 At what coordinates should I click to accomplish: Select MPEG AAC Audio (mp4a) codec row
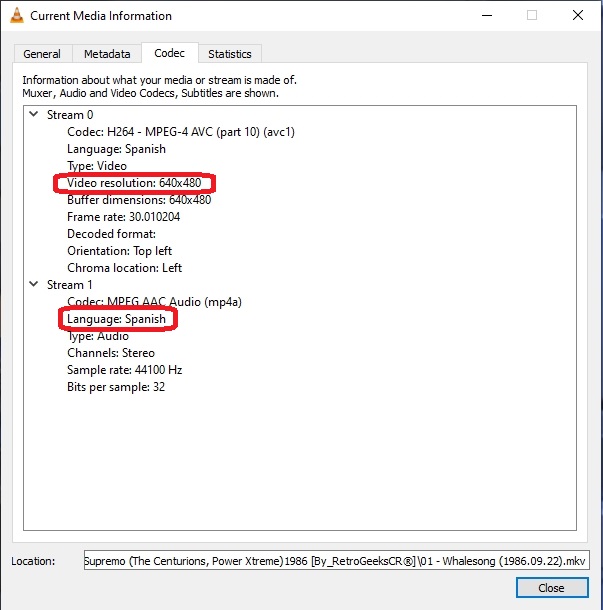[x=154, y=302]
